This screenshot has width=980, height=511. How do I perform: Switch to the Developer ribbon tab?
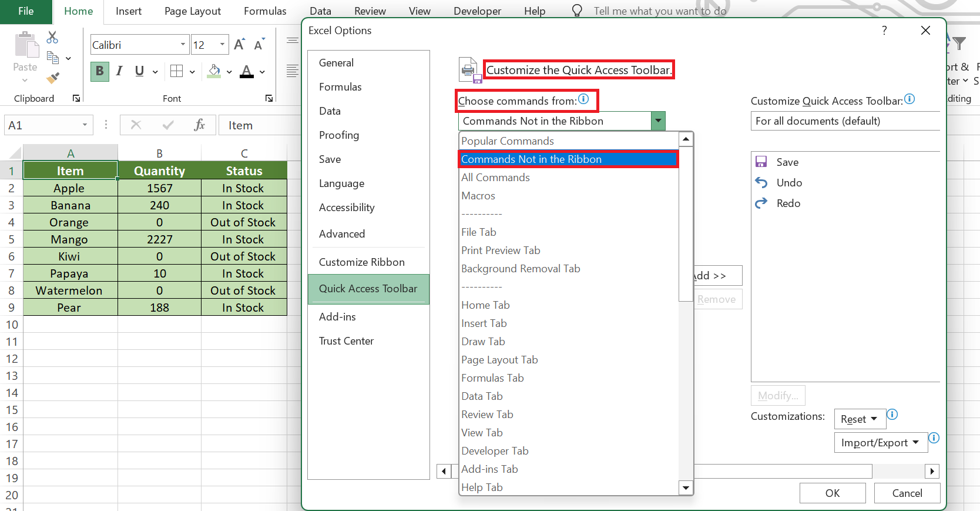[x=477, y=11]
